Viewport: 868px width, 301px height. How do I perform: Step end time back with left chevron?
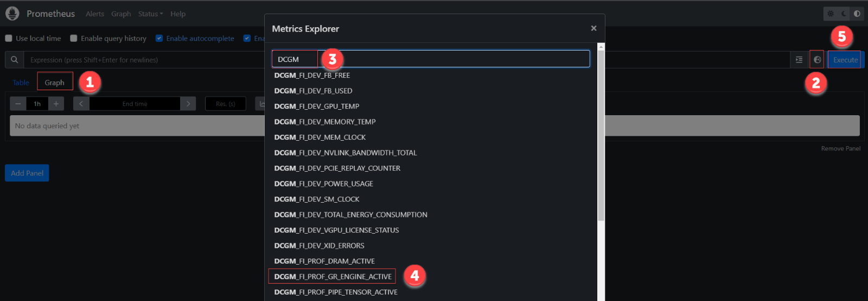(81, 104)
